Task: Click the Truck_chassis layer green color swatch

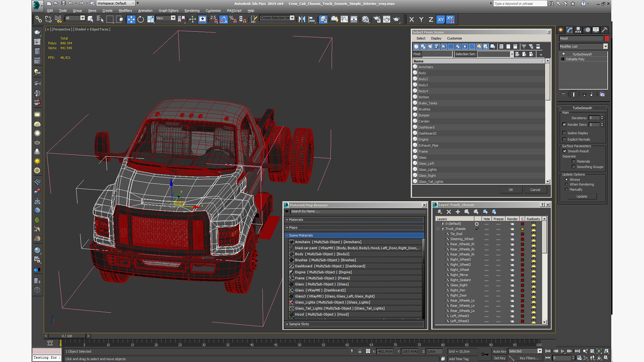Action: point(523,229)
